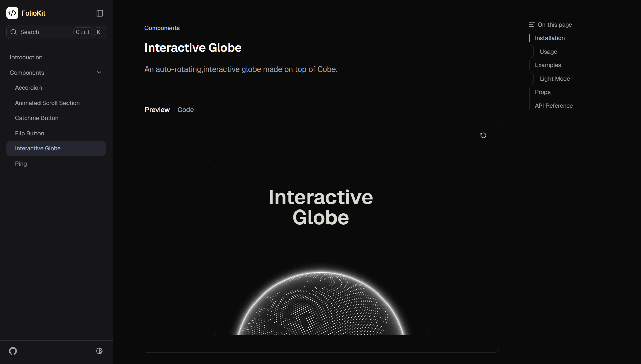
Task: Switch to the Preview tab
Action: coord(157,110)
